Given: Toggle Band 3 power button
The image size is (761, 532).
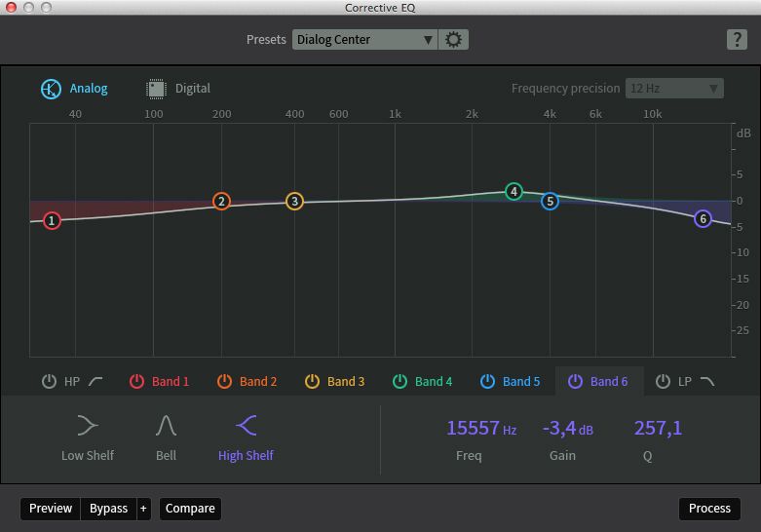Looking at the screenshot, I should coord(312,382).
